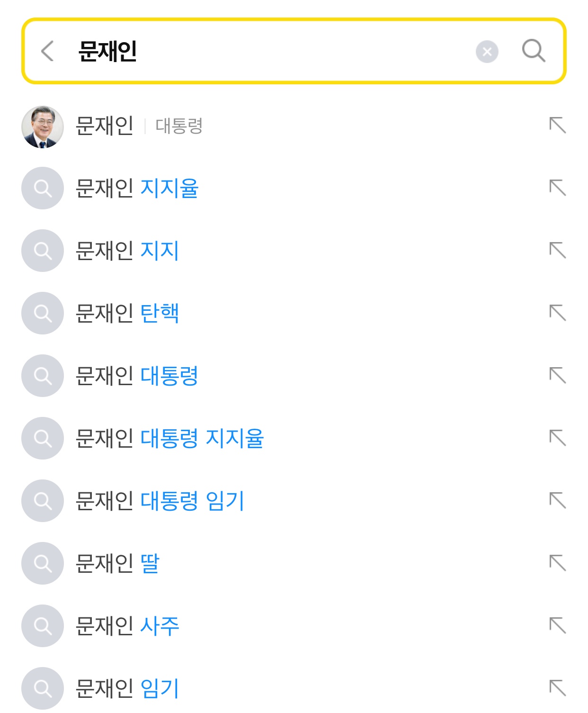Clear the search text with X button
The width and height of the screenshot is (588, 713).
487,52
